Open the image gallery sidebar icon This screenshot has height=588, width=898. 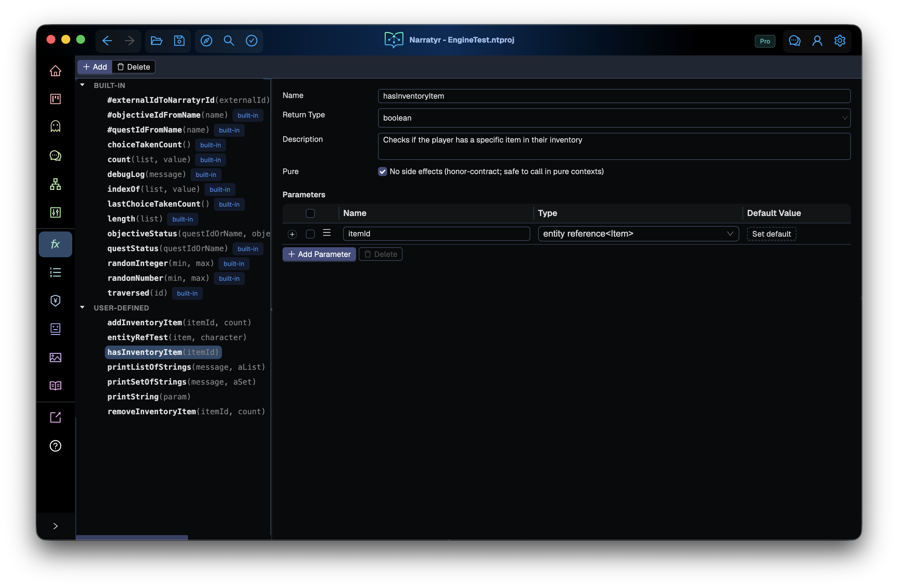(x=55, y=357)
